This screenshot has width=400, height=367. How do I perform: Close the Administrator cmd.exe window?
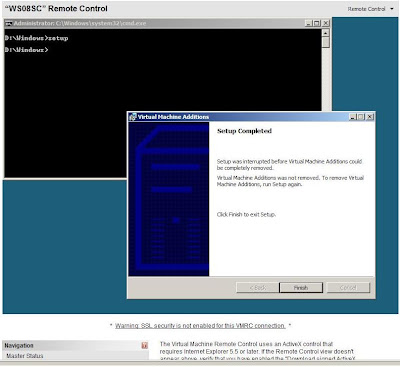click(x=326, y=23)
